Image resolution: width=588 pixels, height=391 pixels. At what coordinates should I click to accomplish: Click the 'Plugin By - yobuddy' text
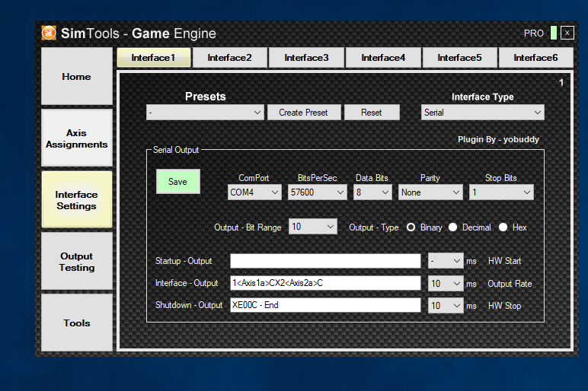[498, 140]
